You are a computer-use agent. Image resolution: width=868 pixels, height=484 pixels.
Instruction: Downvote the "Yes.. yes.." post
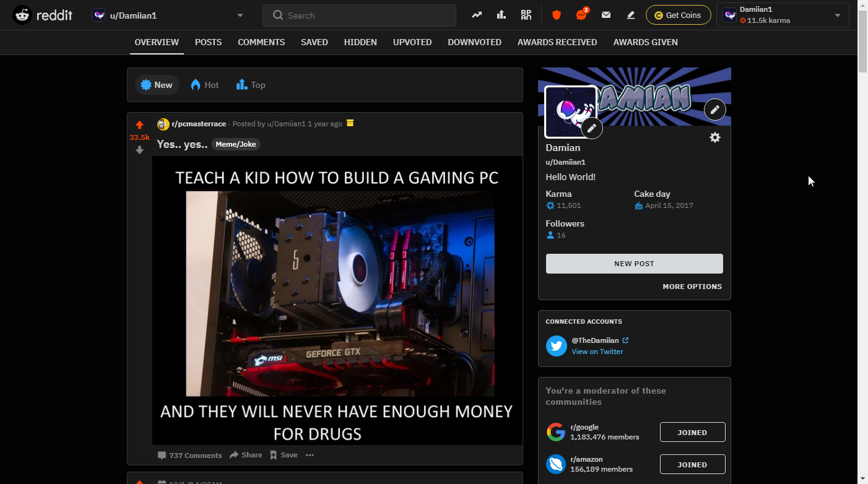coord(139,150)
